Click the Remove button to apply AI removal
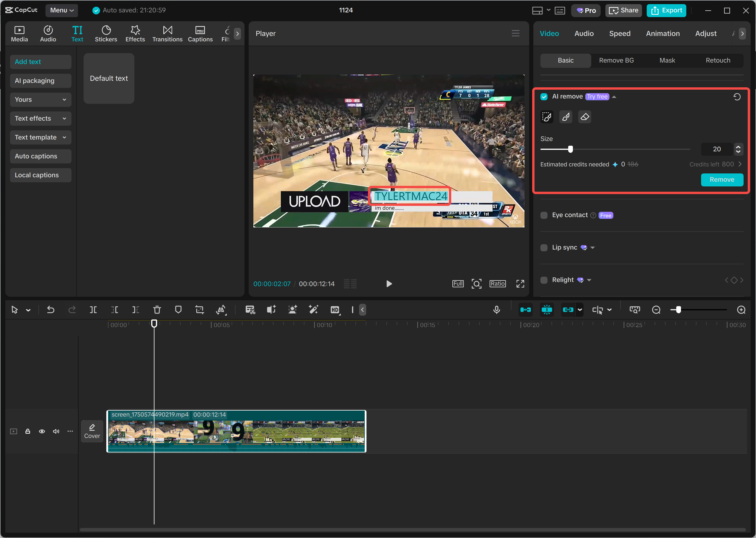Screen dimensions: 756x538 [722, 180]
